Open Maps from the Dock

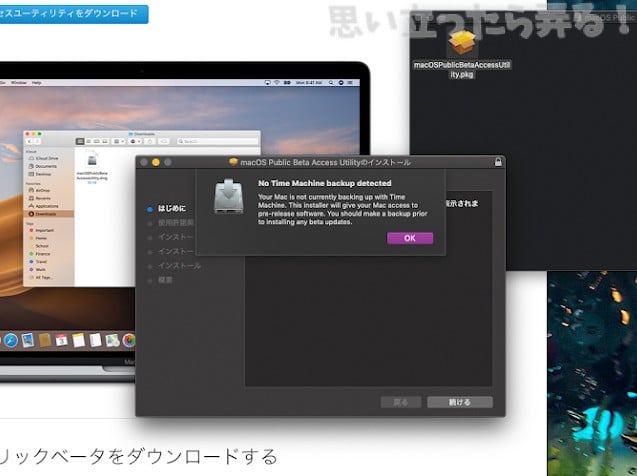coord(112,340)
